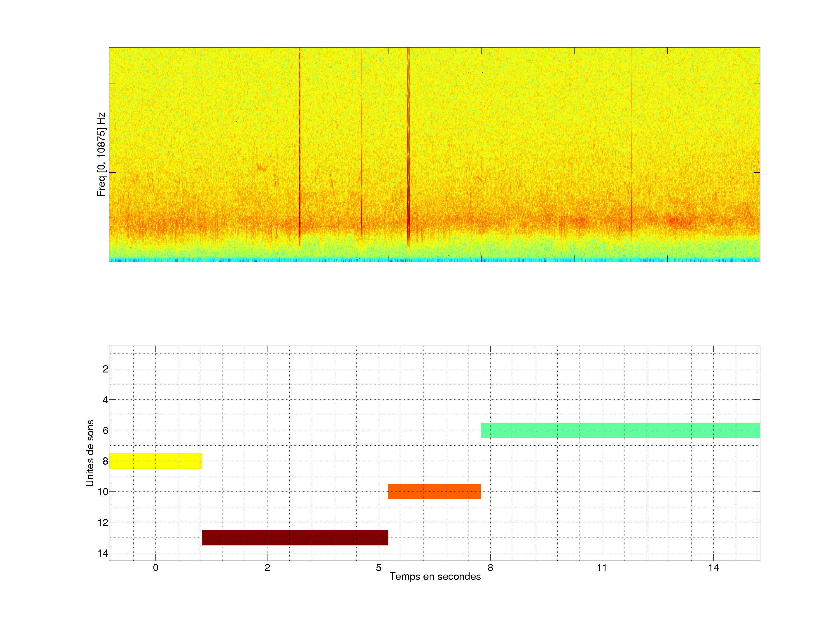Click the dark red bar at unit 13
Viewport: 840px width, 630px height.
pyautogui.click(x=295, y=537)
